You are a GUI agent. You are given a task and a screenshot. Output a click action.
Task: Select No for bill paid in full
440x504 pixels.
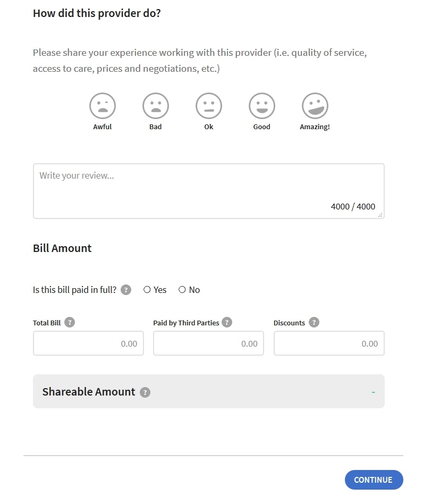pos(182,290)
